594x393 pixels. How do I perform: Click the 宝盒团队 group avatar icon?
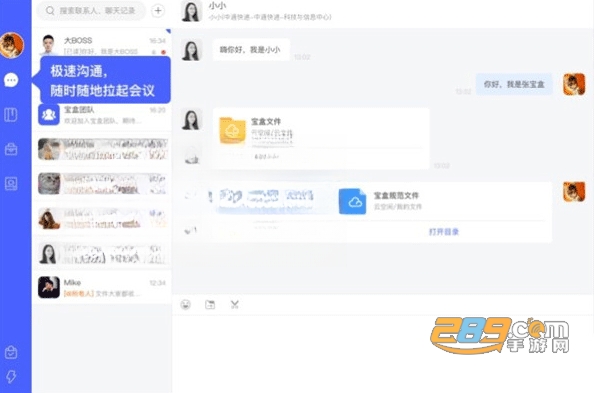tap(49, 114)
